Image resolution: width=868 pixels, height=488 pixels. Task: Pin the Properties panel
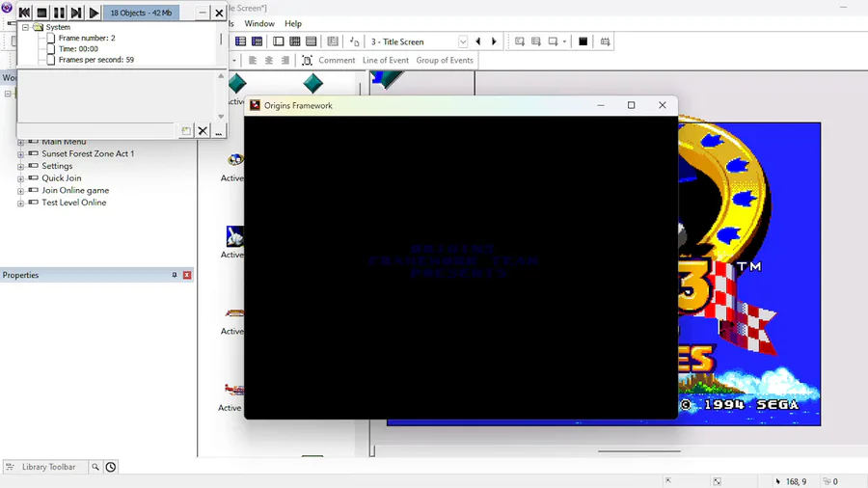[175, 275]
